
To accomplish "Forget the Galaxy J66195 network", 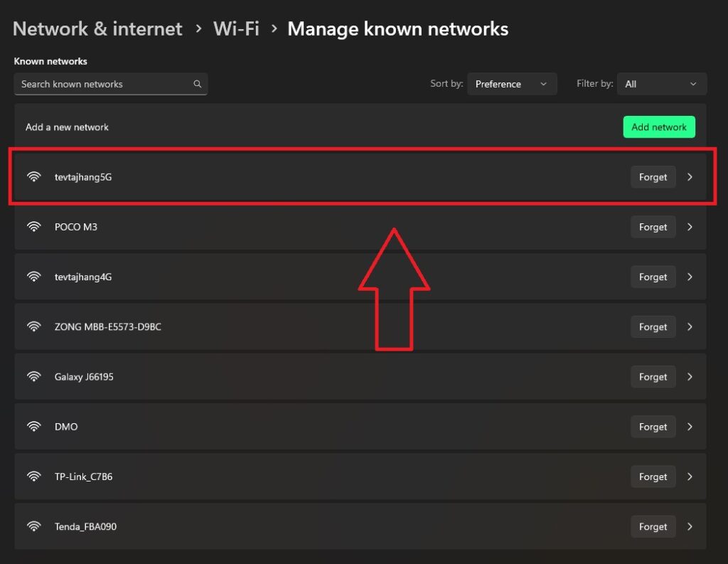I will pyautogui.click(x=653, y=377).
